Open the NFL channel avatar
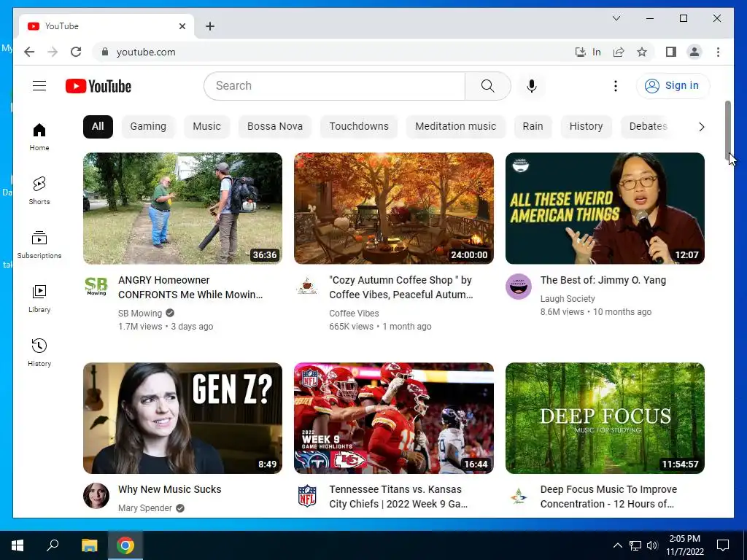 307,496
